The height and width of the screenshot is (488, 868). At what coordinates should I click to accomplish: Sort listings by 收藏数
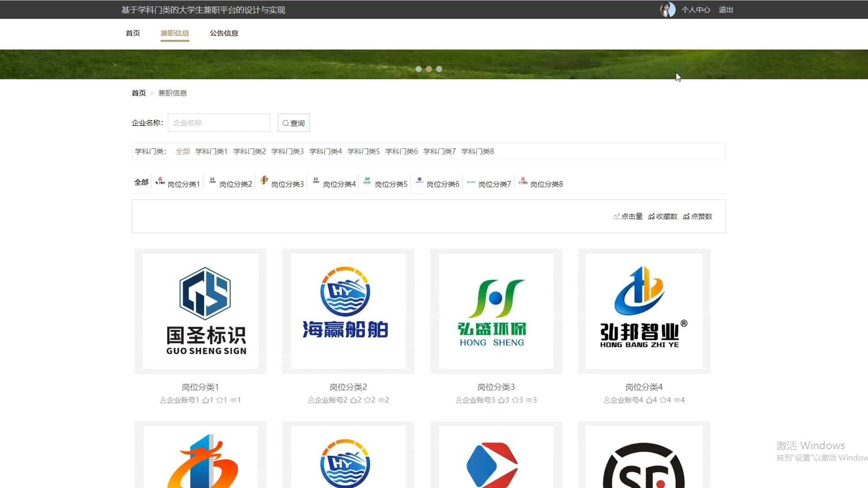[x=663, y=216]
